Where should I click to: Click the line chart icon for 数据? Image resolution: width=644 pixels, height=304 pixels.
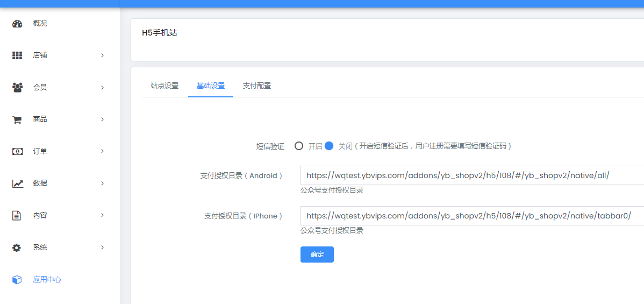(17, 183)
